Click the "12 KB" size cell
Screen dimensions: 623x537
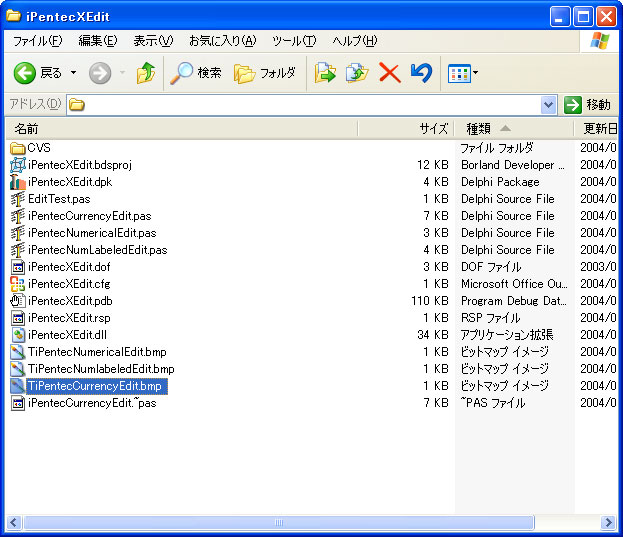tap(433, 165)
